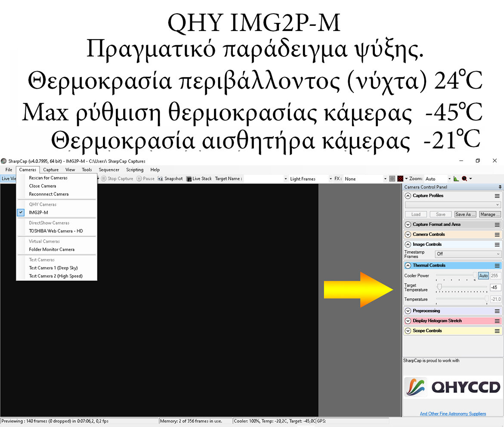The image size is (504, 427).
Task: Open the Light Frames type dropdown
Action: coord(311,179)
